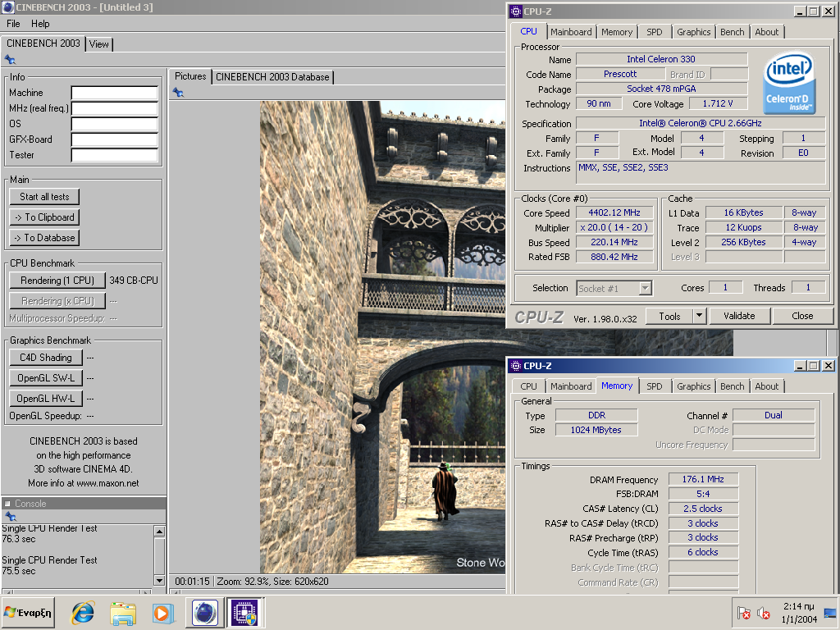The image size is (840, 630).
Task: Open the Start (Έναρξη) menu
Action: (x=29, y=613)
